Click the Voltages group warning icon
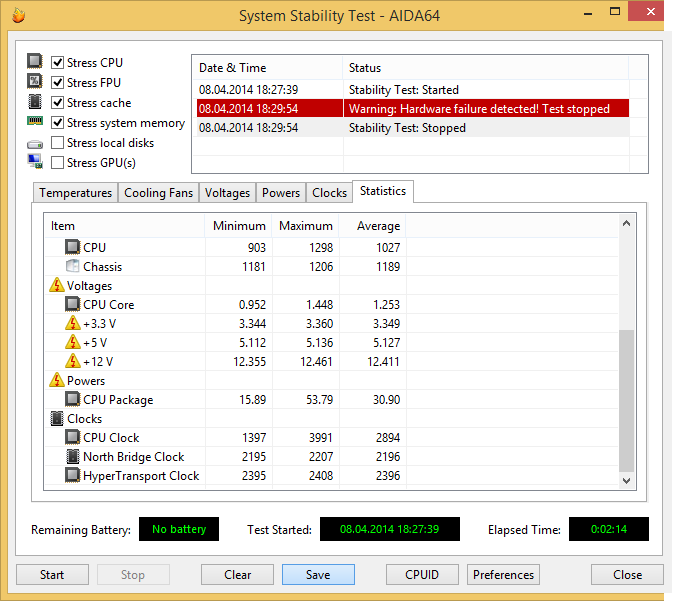680x601 pixels. [56, 285]
